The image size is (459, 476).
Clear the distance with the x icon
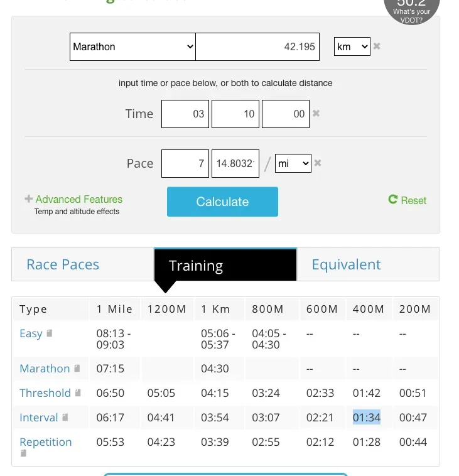(377, 46)
